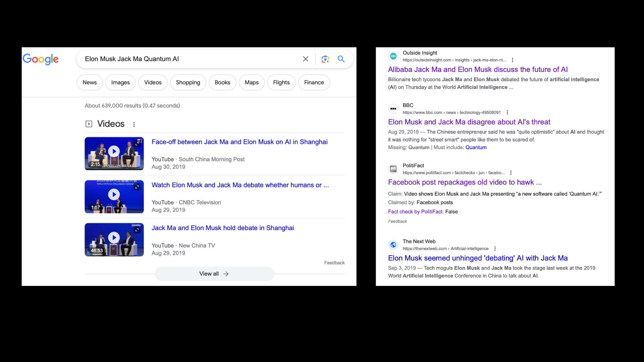Click 'YouTube · New China TV' source text
Screen dimensions: 644x362
point(183,246)
